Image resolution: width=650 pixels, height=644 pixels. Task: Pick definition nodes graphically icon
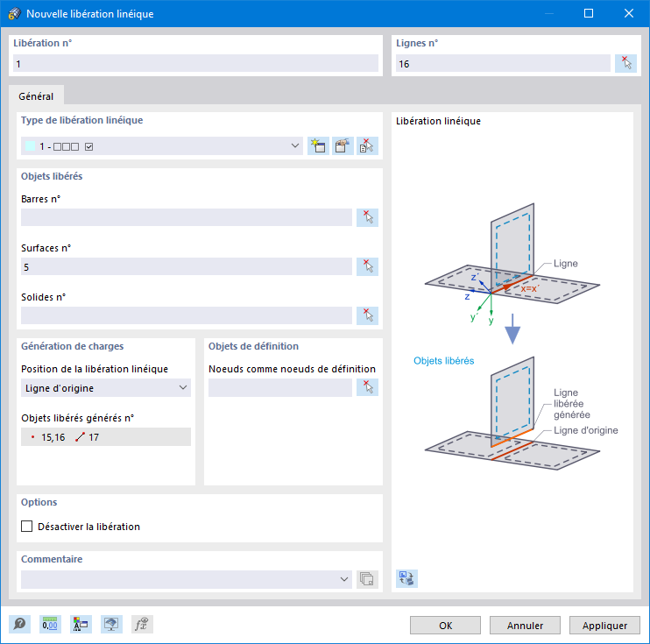367,387
